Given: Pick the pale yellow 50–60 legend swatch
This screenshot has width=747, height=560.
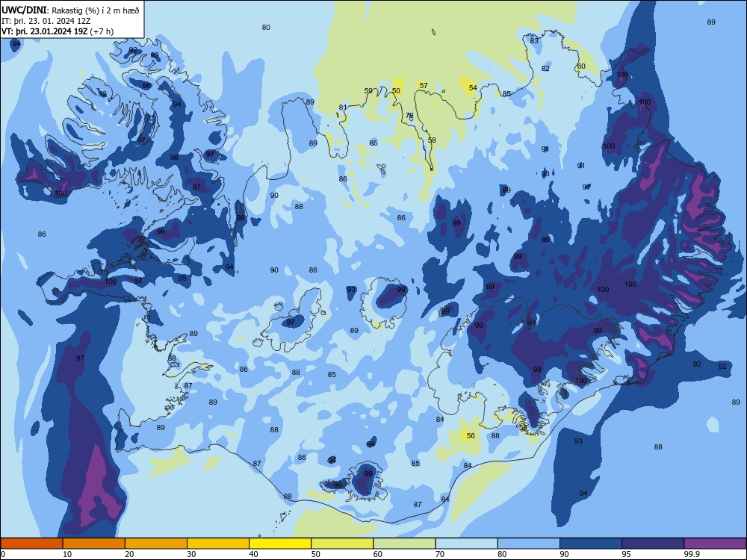Looking at the screenshot, I should click(x=343, y=544).
